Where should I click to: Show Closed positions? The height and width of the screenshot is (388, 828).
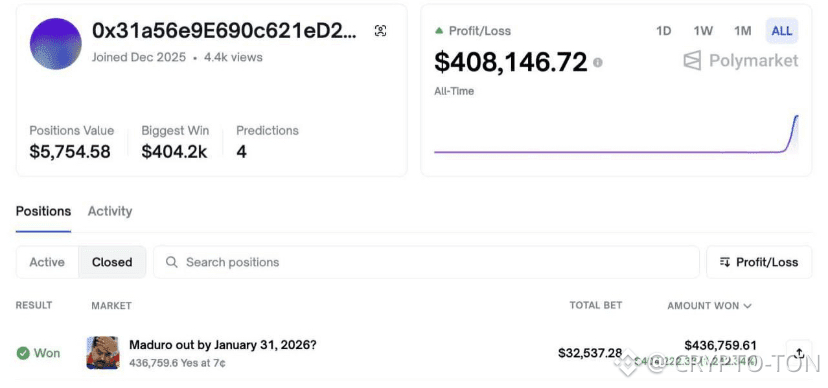coord(112,262)
